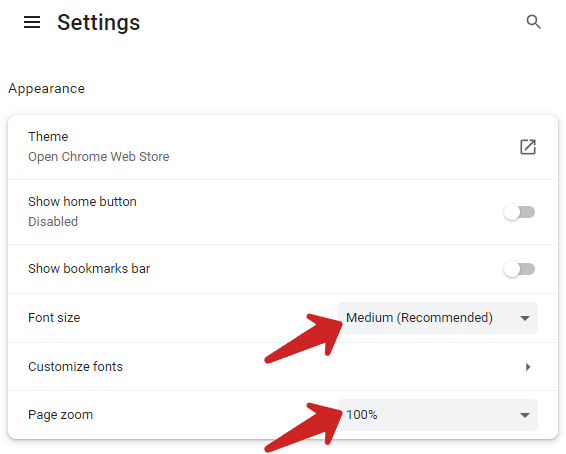
Task: Click the Show bookmarks bar label
Action: [x=89, y=269]
